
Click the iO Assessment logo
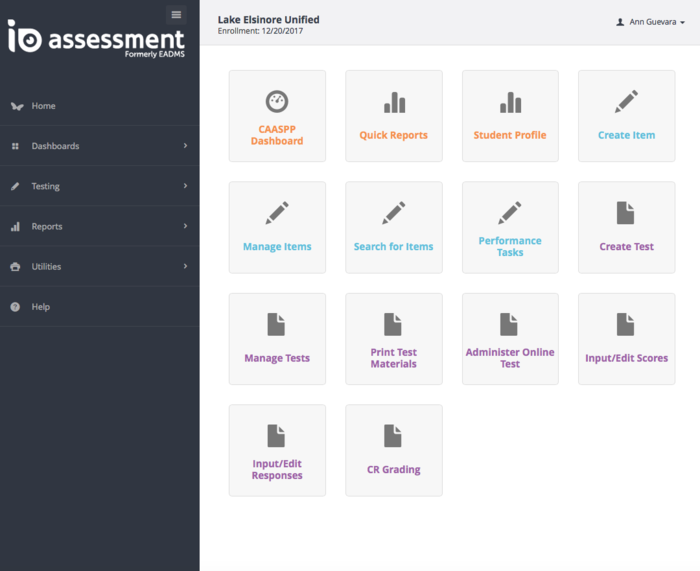point(95,40)
